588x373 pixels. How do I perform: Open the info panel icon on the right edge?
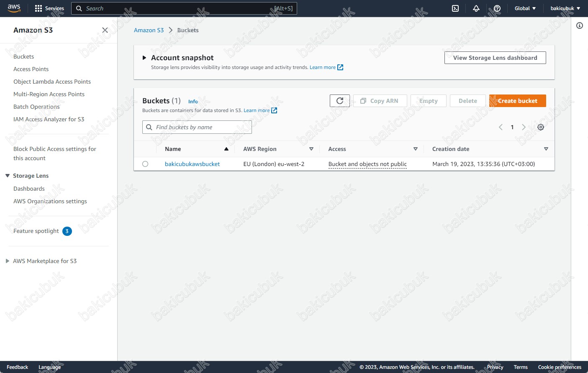coord(580,26)
